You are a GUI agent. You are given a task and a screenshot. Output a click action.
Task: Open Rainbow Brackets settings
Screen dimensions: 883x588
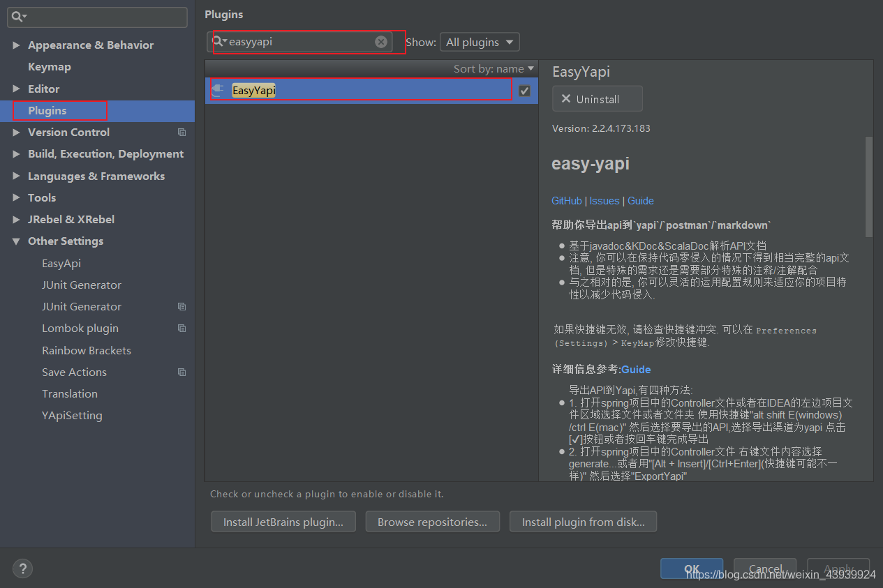[x=87, y=351]
